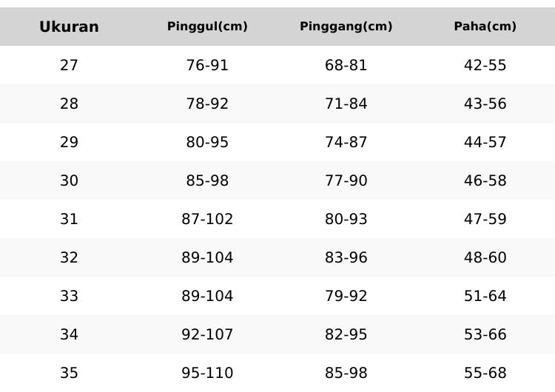Click size 27 in Ukuran column
Viewport: 555px width, 392px height.
[x=69, y=66]
